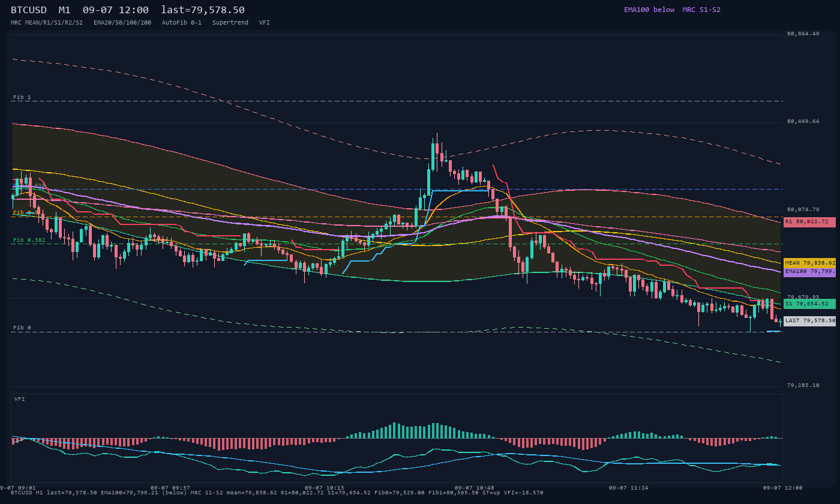Click the purple EMA100 below status label
This screenshot has width=840, height=504.
[649, 10]
